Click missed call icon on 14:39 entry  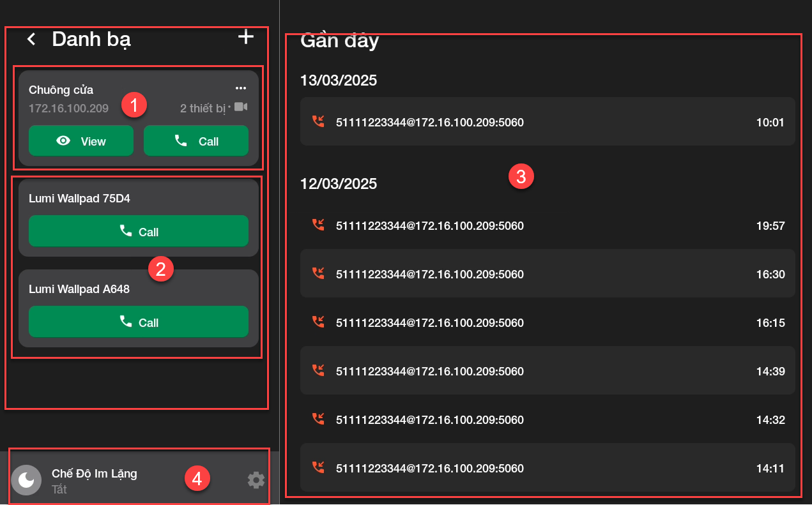pos(318,370)
